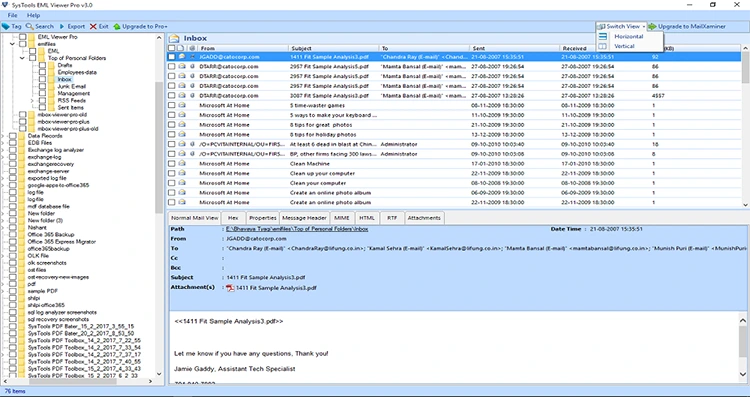The height and width of the screenshot is (397, 750).
Task: Select Create an online photo album 06-09-2009 email
Action: (454, 193)
